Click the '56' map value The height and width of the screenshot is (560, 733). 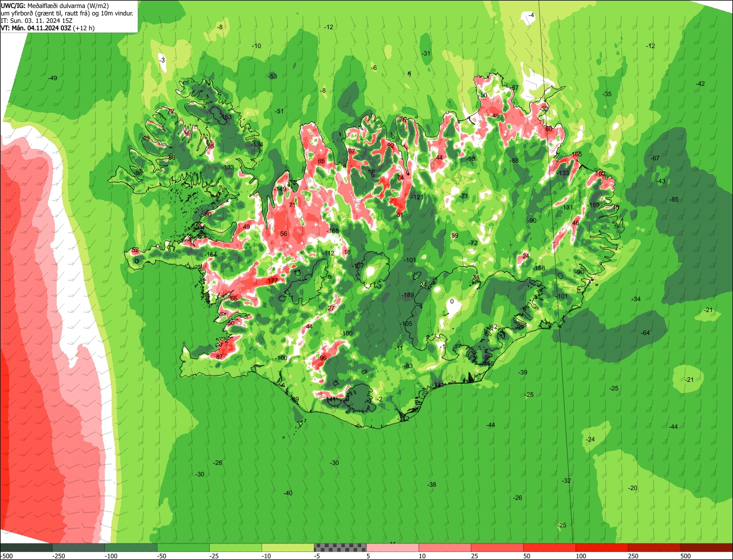[283, 234]
